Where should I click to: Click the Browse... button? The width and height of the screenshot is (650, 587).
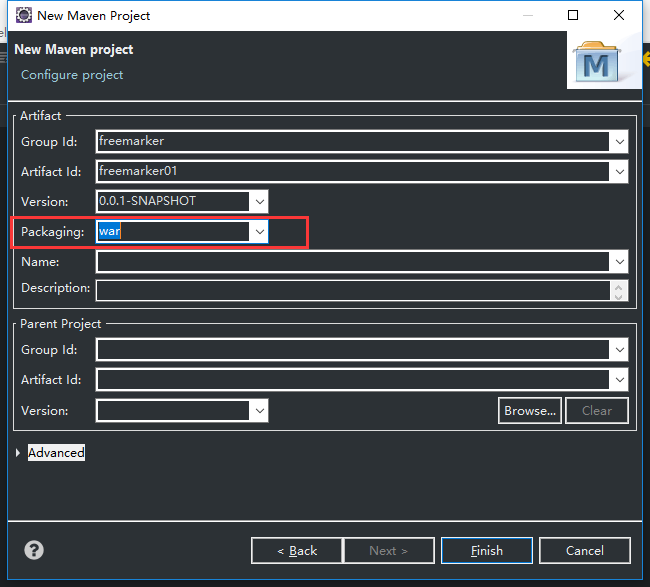tap(530, 410)
